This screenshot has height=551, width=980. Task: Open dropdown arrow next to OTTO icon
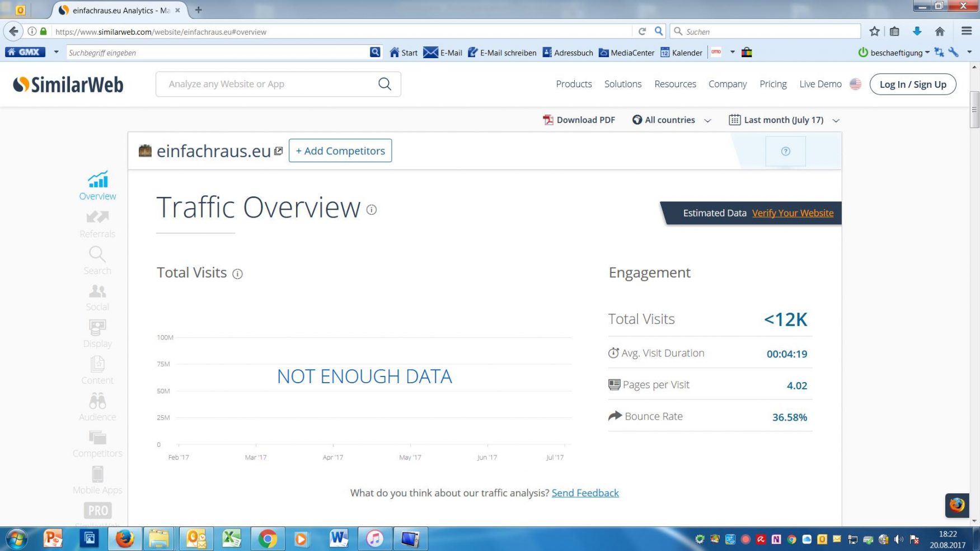(732, 52)
